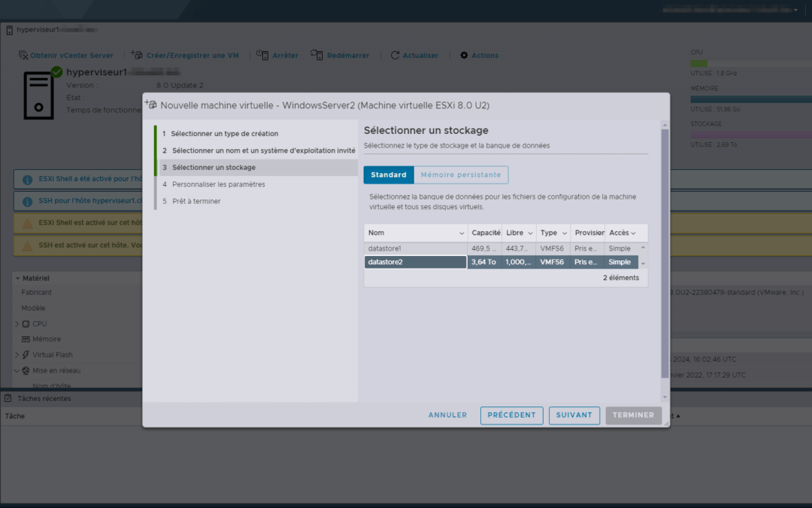Click dialog resize handle at bottom-right corner
The image size is (812, 508).
(666, 424)
